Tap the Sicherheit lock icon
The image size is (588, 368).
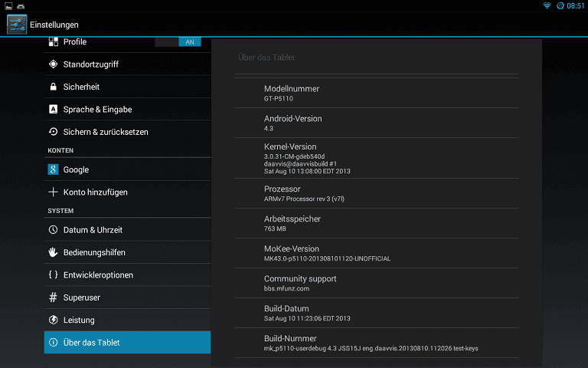click(x=54, y=87)
